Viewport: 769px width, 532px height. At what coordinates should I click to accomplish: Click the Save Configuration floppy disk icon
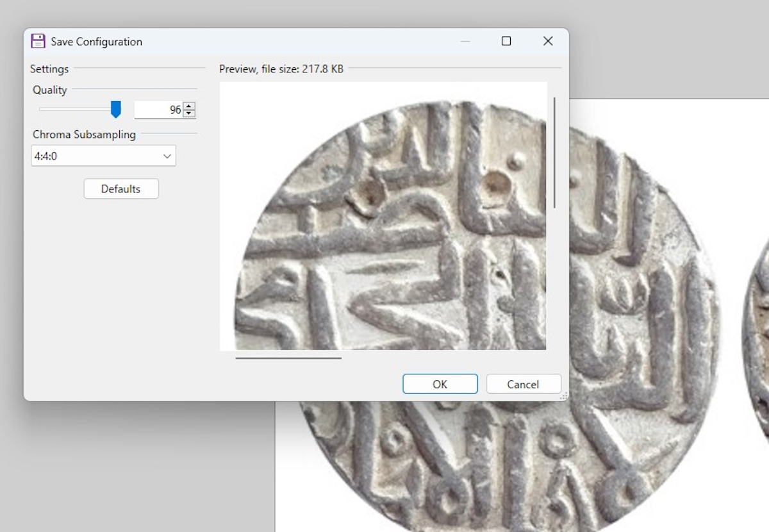pyautogui.click(x=38, y=41)
